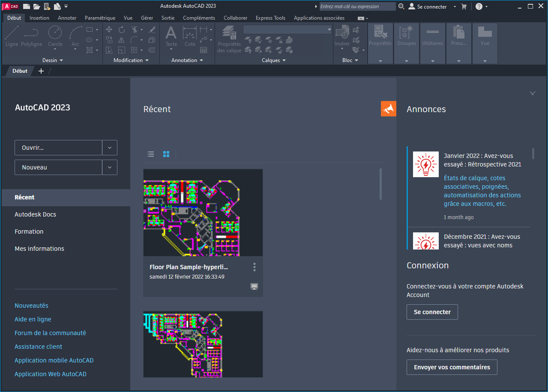548x392 pixels.
Task: Switch to the Insertion ribbon tab
Action: (x=39, y=18)
